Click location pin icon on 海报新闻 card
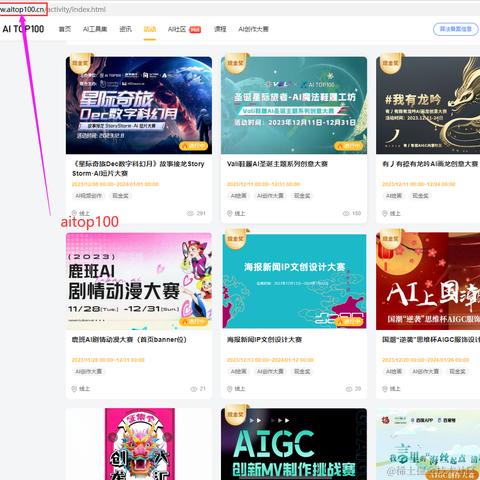 tap(230, 389)
